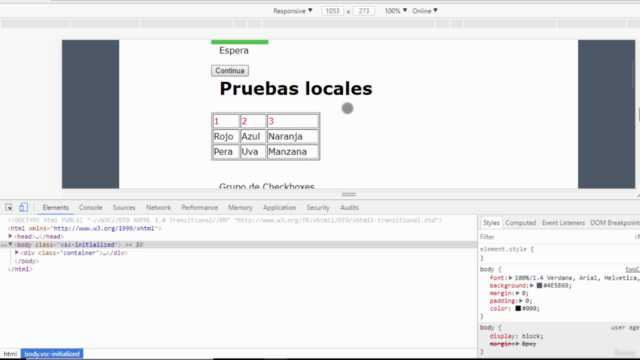640x360 pixels.
Task: Click the Pruebas locales heading
Action: tap(296, 89)
